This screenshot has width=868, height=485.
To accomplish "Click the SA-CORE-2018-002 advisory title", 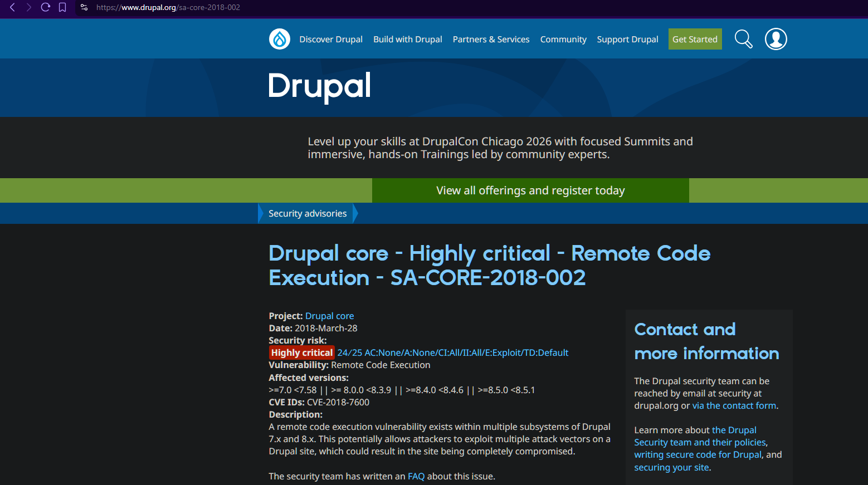I will coord(490,266).
